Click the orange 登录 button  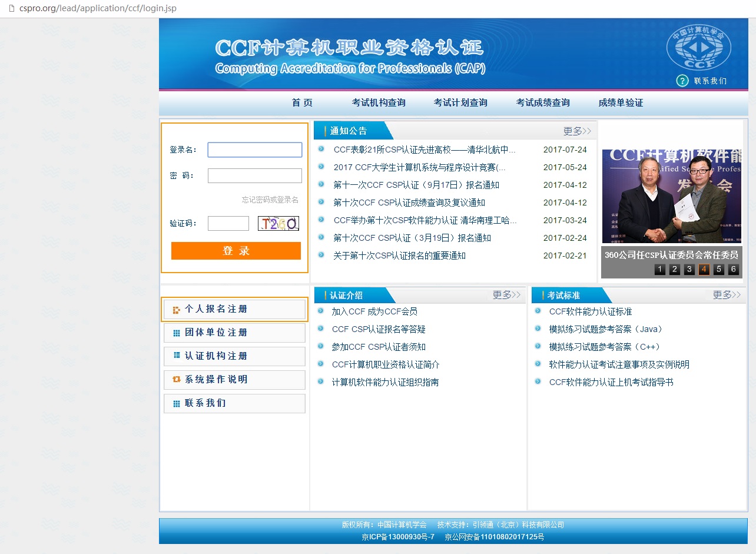pyautogui.click(x=236, y=251)
